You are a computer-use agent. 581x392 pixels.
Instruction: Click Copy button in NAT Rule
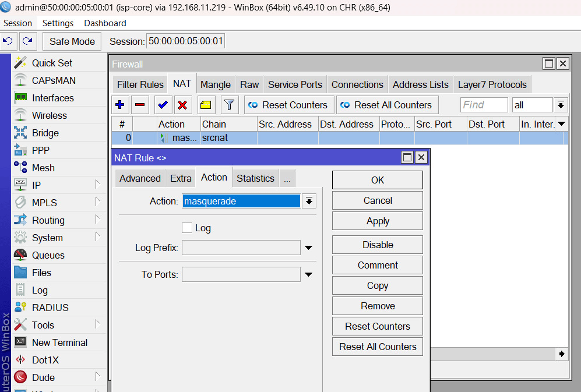click(x=378, y=285)
